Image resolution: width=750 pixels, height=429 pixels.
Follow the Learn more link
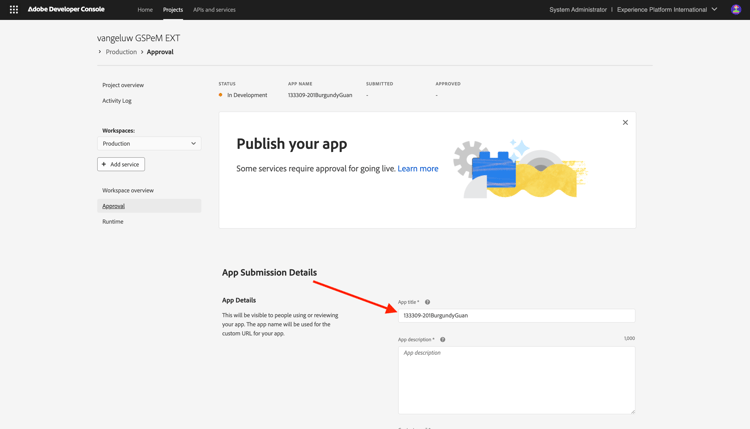[x=418, y=168]
